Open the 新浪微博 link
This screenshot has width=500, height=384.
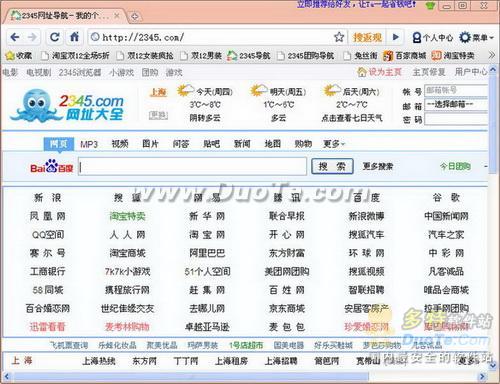pos(366,216)
